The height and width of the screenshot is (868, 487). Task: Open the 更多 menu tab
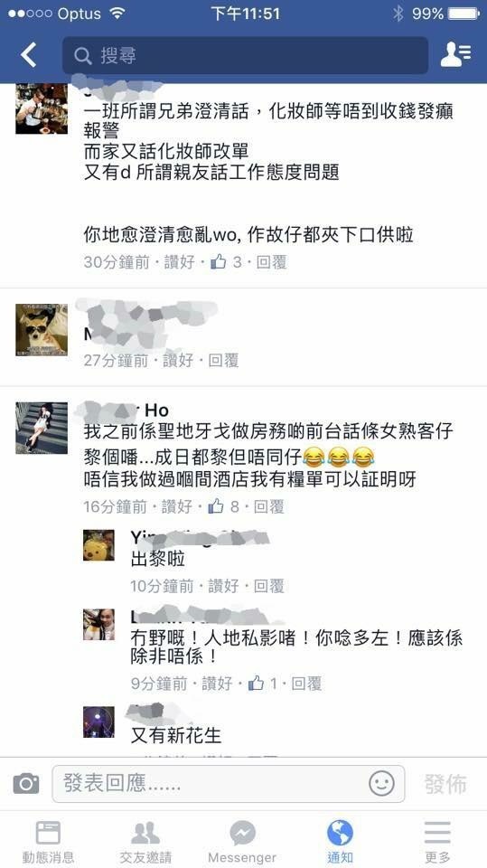click(437, 842)
